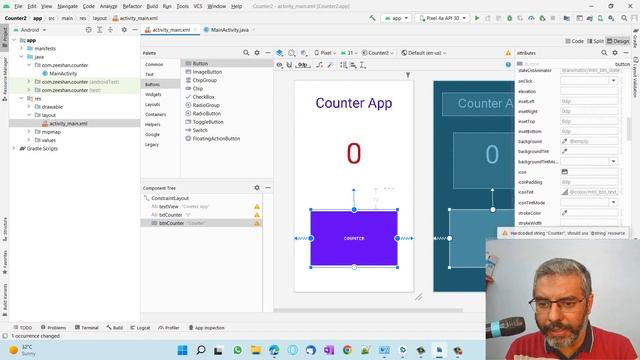640x360 pixels.
Task: Pick strokeColor with eyedropper icon
Action: point(565,213)
